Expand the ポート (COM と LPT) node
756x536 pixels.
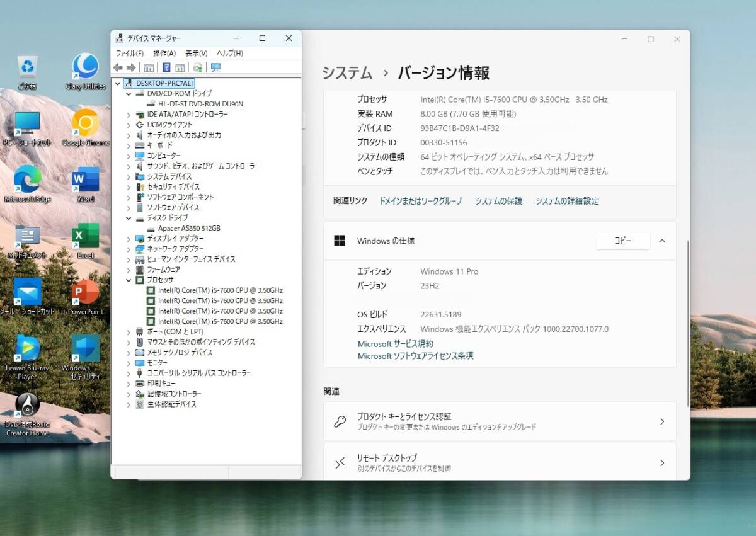[x=129, y=332]
